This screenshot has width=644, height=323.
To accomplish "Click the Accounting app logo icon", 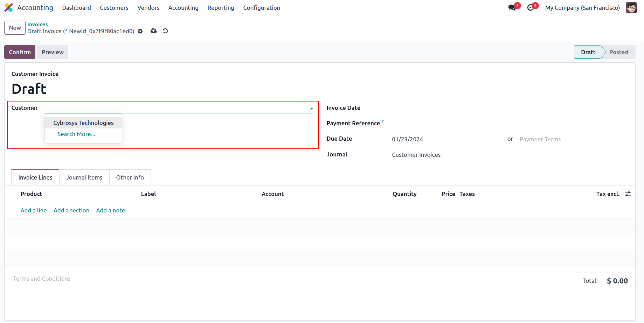I will pos(8,8).
